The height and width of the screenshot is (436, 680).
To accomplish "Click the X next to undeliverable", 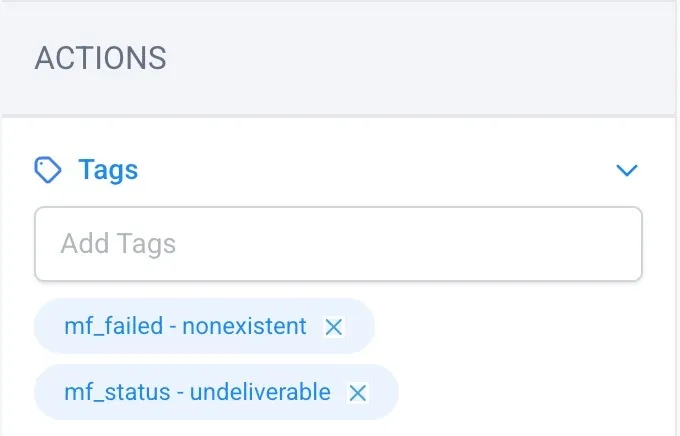I will coord(358,393).
